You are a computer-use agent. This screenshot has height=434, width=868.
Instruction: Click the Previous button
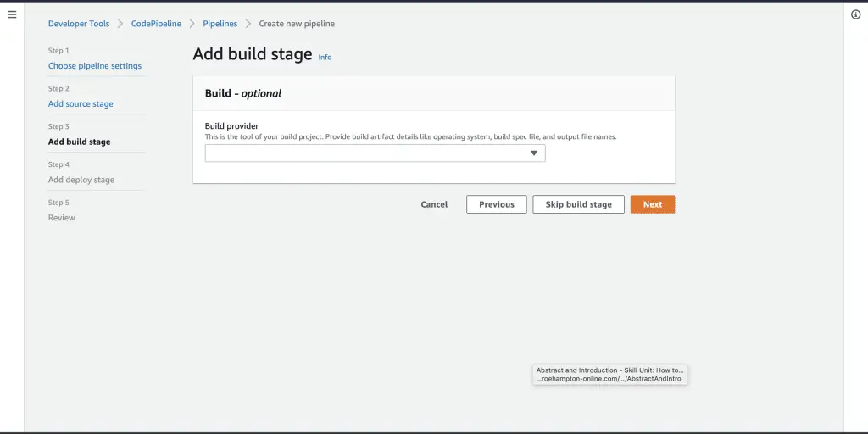[x=497, y=204]
